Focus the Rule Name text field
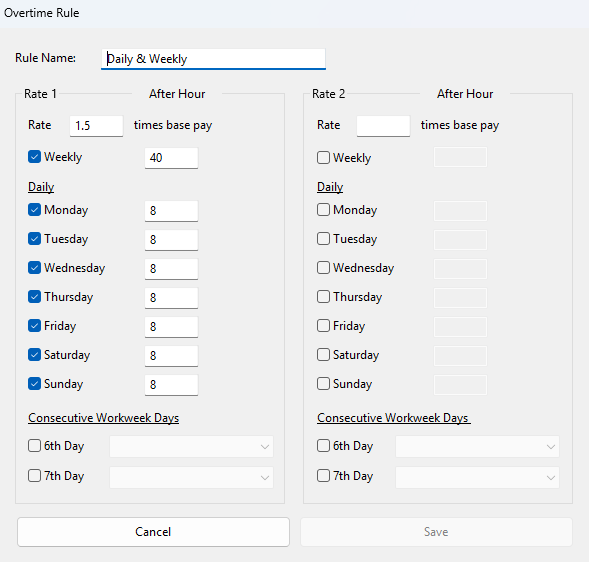The image size is (589, 562). pos(213,59)
